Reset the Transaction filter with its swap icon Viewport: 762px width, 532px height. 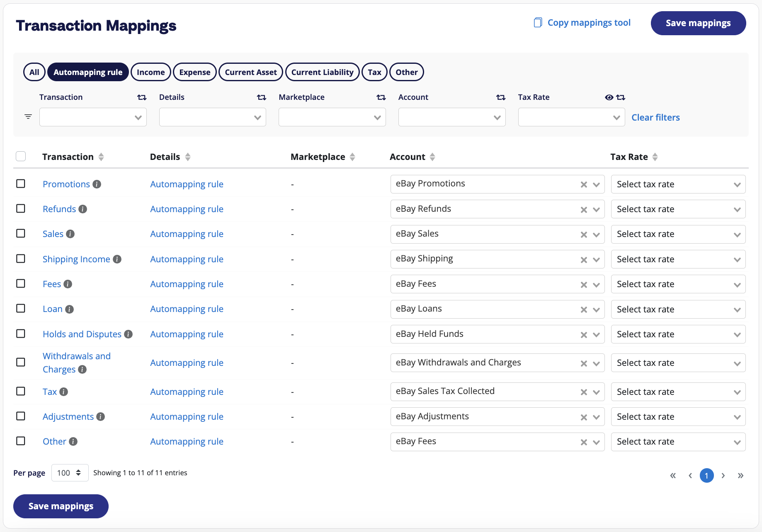point(142,97)
